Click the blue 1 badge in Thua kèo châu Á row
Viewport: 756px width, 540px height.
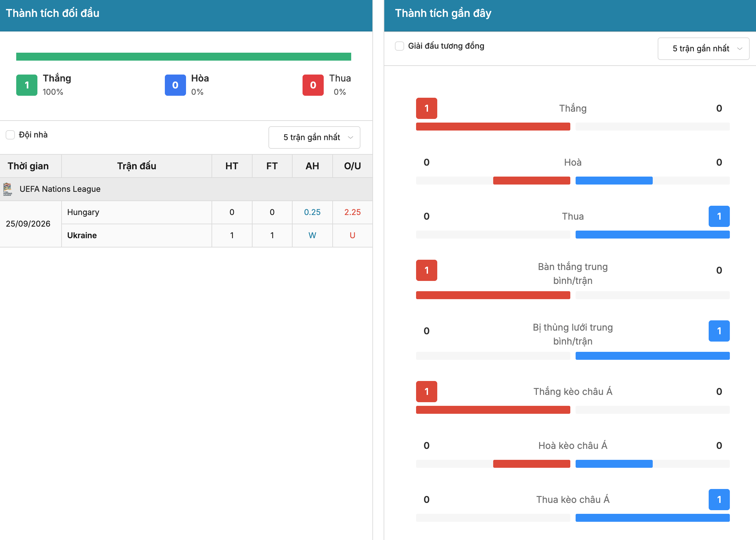click(719, 500)
